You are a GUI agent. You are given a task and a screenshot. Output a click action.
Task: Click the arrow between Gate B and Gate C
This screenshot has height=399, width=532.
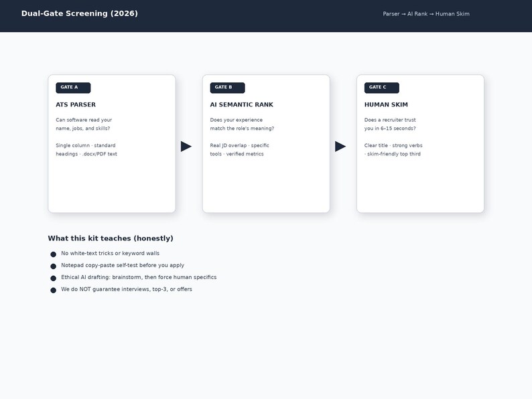coord(340,147)
